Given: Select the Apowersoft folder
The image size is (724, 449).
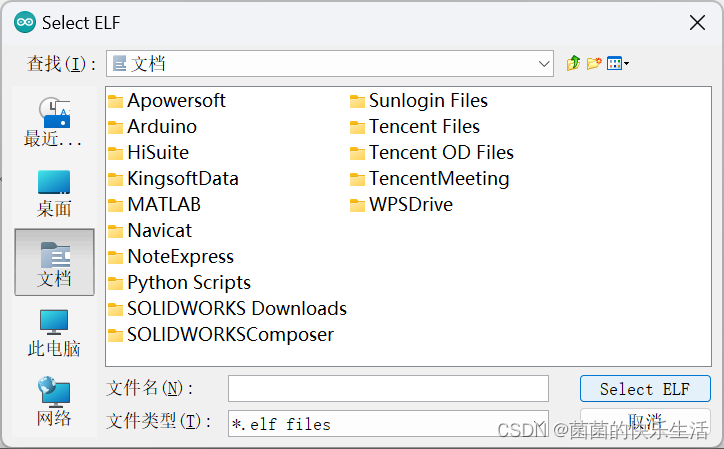Looking at the screenshot, I should click(x=167, y=101).
